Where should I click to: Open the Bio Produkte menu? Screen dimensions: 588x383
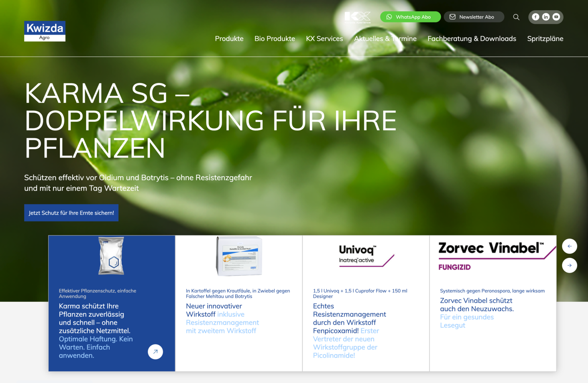point(275,39)
